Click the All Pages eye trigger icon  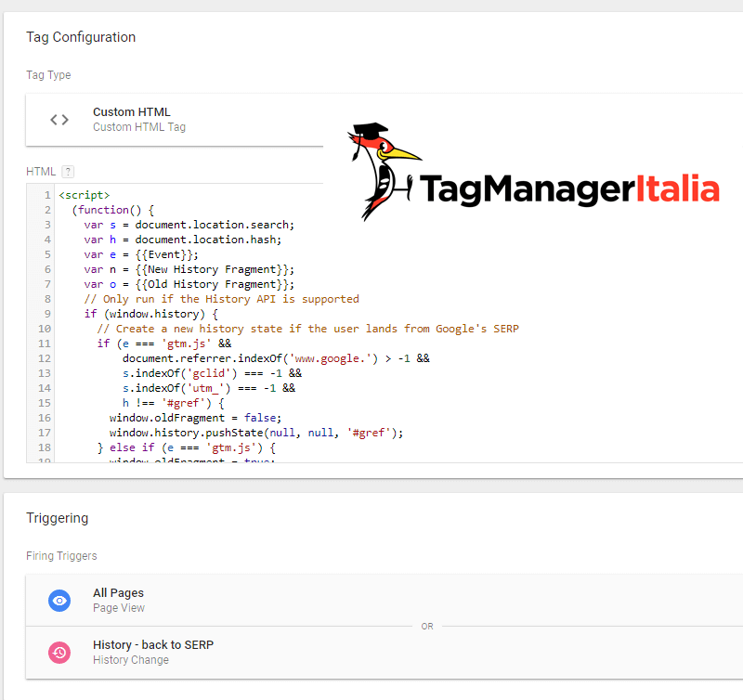click(x=59, y=601)
